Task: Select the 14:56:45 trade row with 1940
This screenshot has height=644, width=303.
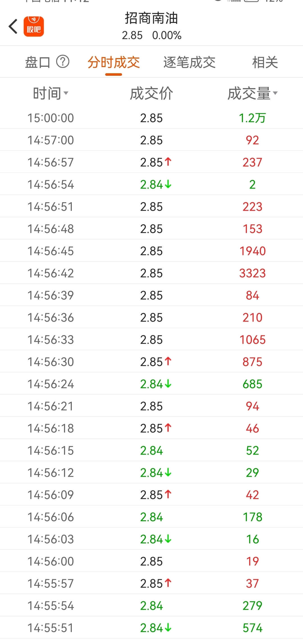Action: [151, 251]
